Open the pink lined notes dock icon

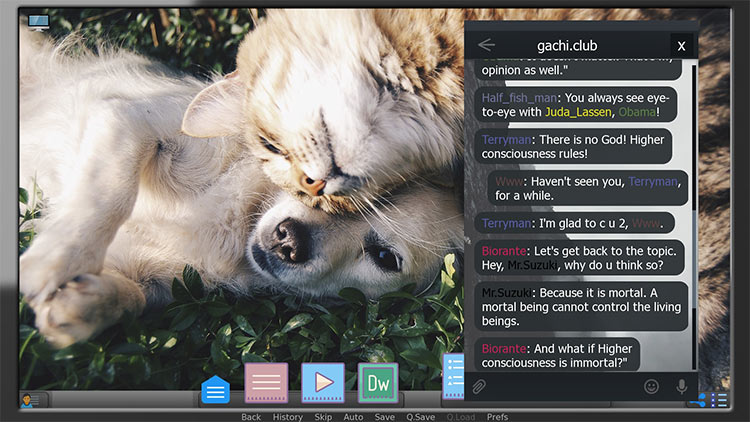click(x=266, y=383)
